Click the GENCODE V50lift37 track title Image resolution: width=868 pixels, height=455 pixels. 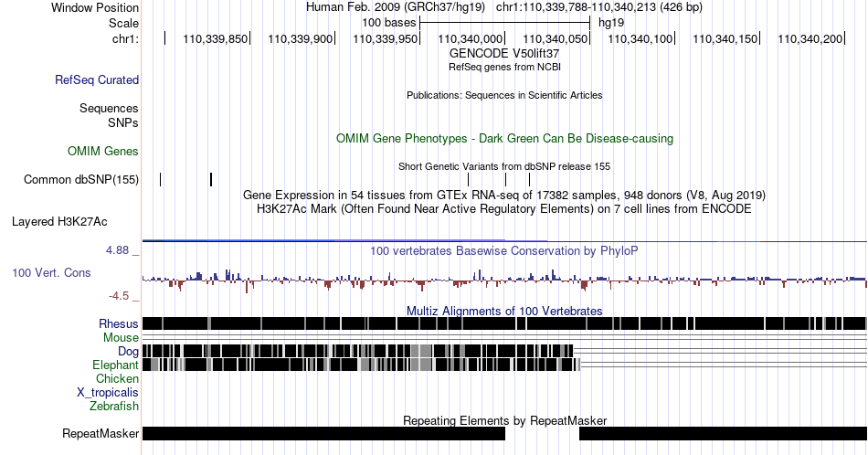click(x=504, y=54)
